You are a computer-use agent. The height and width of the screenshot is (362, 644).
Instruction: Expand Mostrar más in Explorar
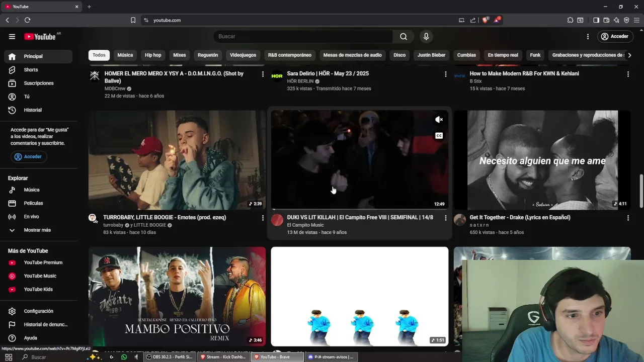(x=38, y=230)
